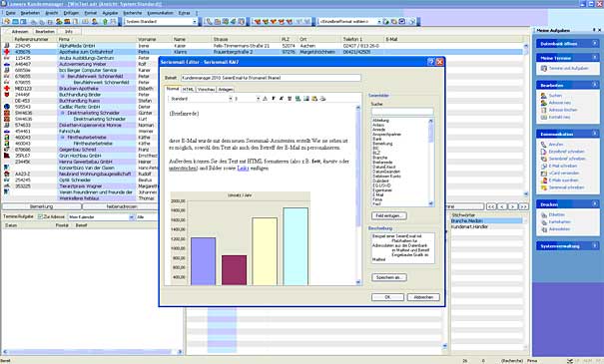Viewport: 604px width, 364px height.
Task: Click the telephone icon in main toolbar
Action: point(209,22)
